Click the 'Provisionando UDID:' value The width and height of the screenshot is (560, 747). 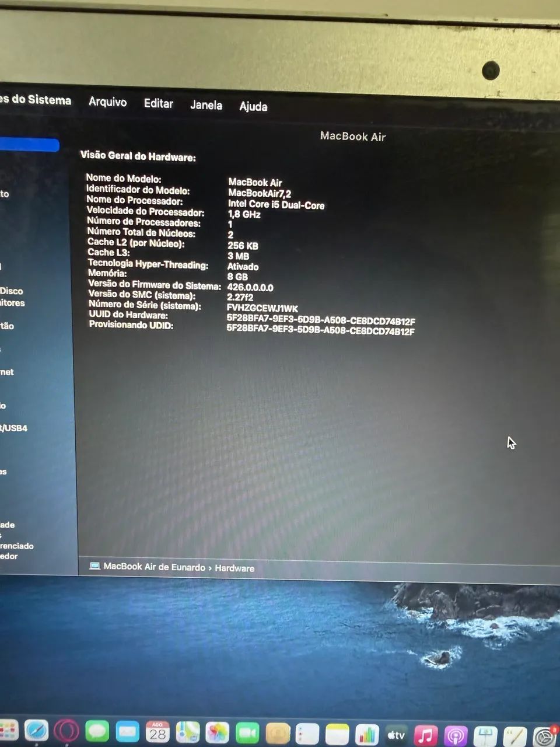[x=320, y=331]
